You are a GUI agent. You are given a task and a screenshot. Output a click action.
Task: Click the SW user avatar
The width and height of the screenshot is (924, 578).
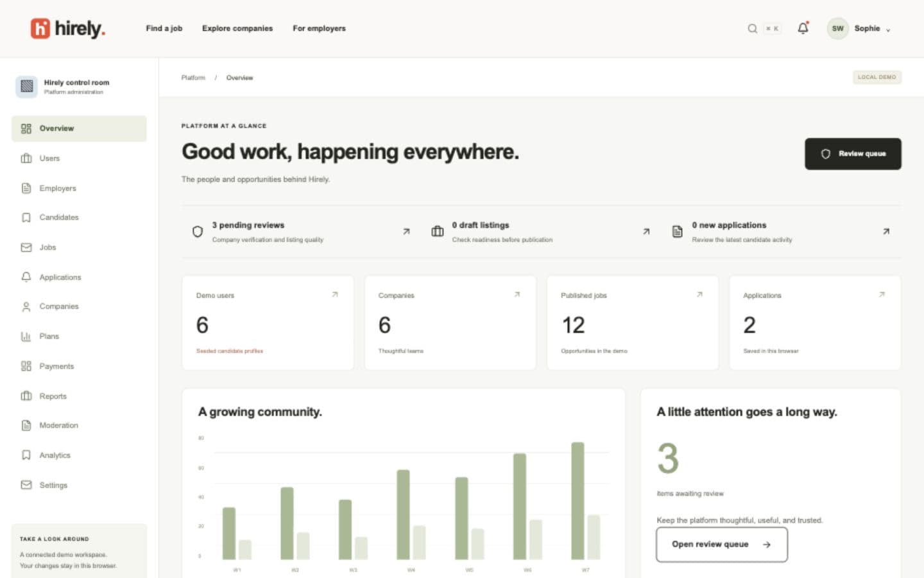[x=837, y=28]
